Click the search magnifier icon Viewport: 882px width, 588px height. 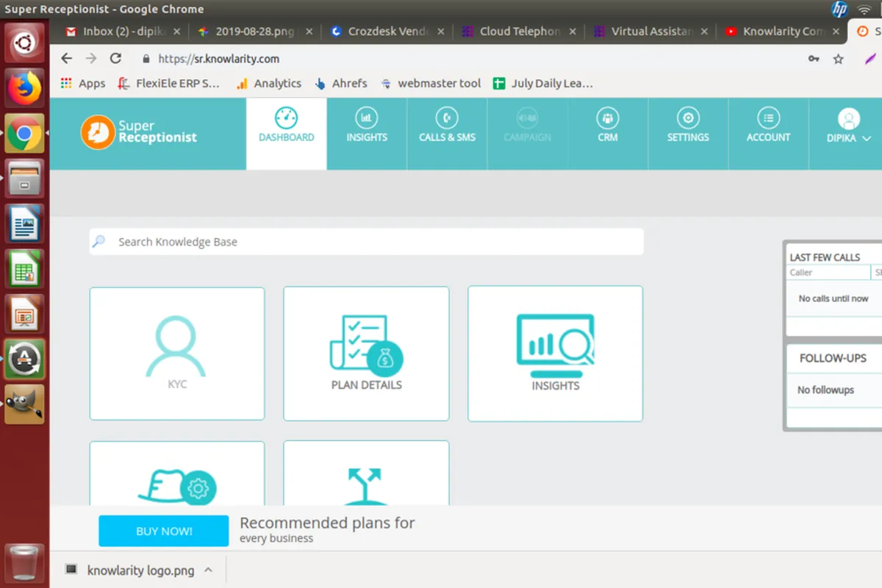(x=99, y=241)
